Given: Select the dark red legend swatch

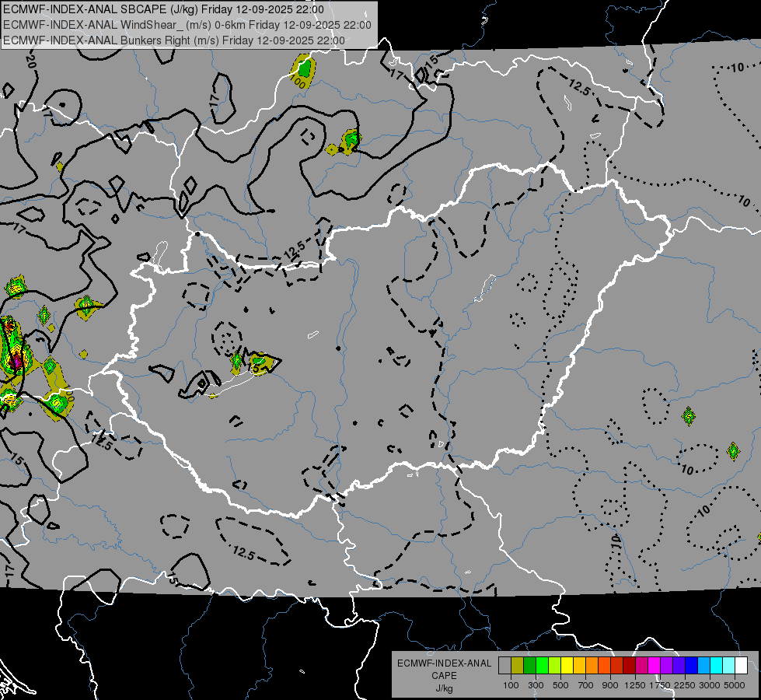Looking at the screenshot, I should (629, 665).
